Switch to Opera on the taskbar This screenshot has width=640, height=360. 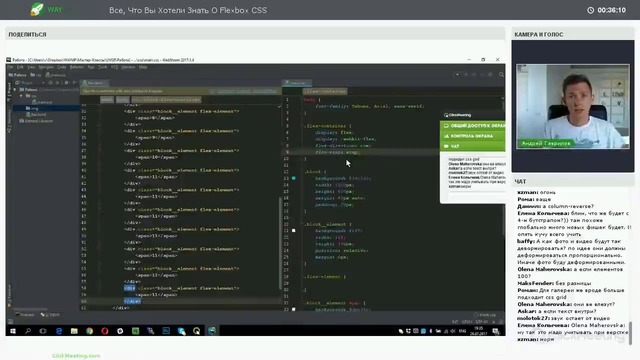(x=104, y=331)
